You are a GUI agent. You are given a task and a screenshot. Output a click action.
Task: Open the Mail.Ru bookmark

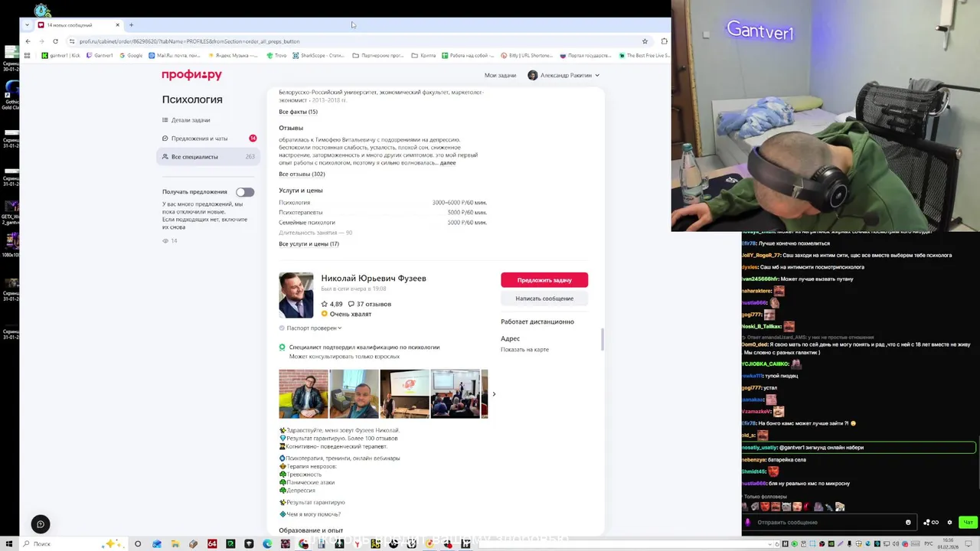click(x=175, y=55)
